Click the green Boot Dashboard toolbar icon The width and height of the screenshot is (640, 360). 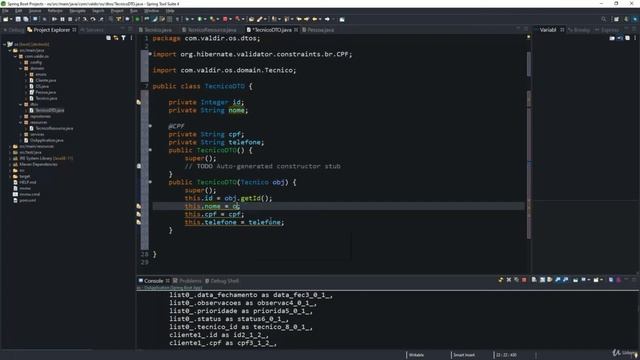[137, 19]
